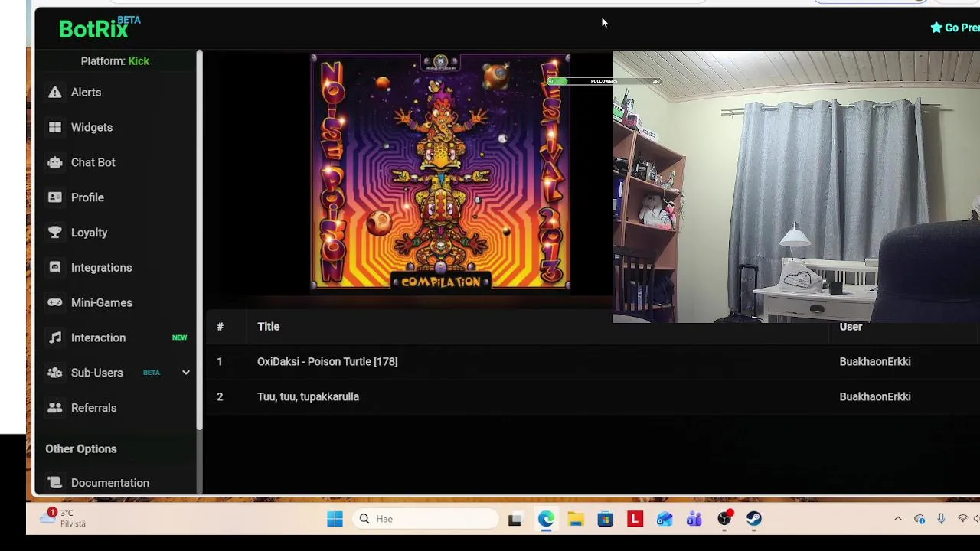Screen dimensions: 980x551
Task: Click the Alerts warning icon in sidebar
Action: (x=55, y=92)
